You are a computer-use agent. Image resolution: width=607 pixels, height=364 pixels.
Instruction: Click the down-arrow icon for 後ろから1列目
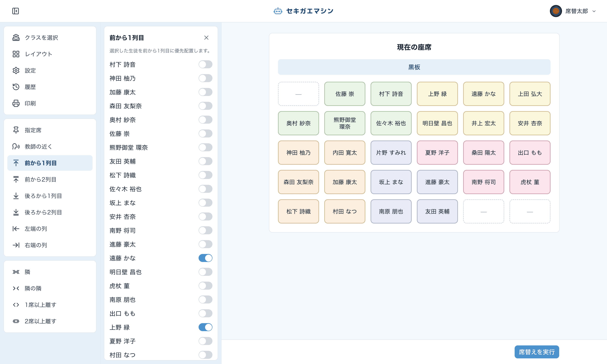click(x=16, y=196)
